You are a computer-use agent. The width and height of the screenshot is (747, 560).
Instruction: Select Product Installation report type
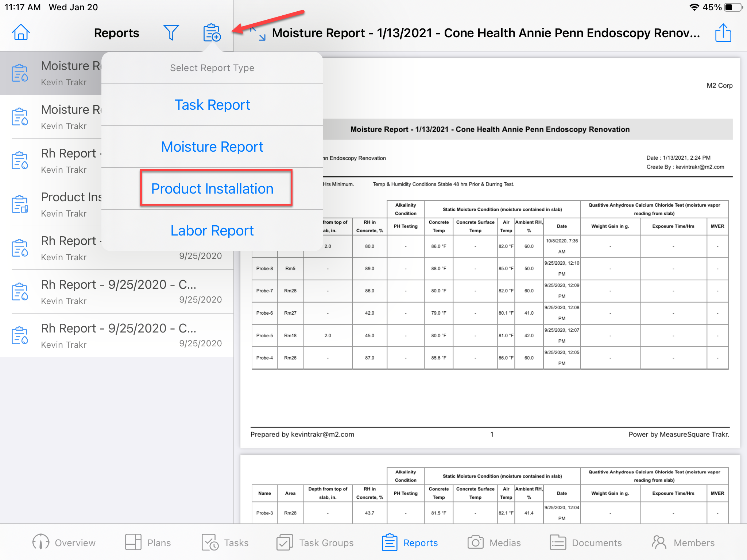212,189
